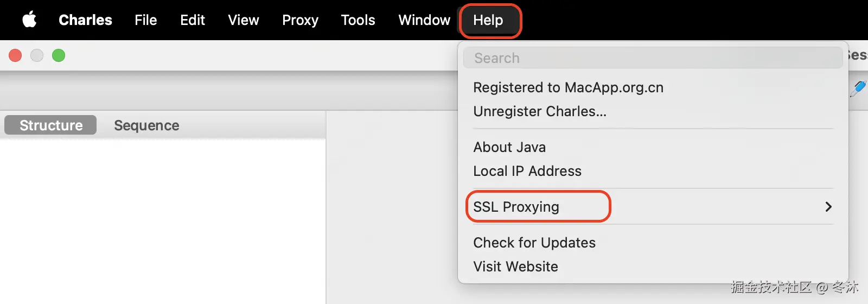
Task: Open the View menu
Action: point(244,20)
